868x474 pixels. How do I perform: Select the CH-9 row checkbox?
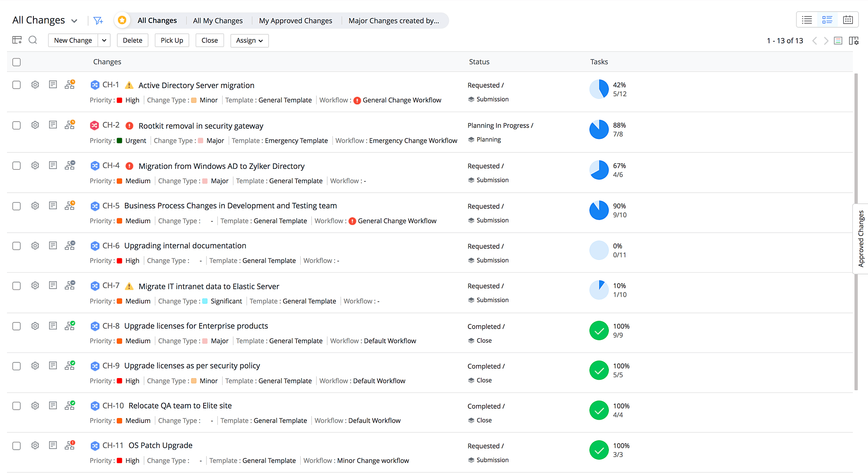16,366
